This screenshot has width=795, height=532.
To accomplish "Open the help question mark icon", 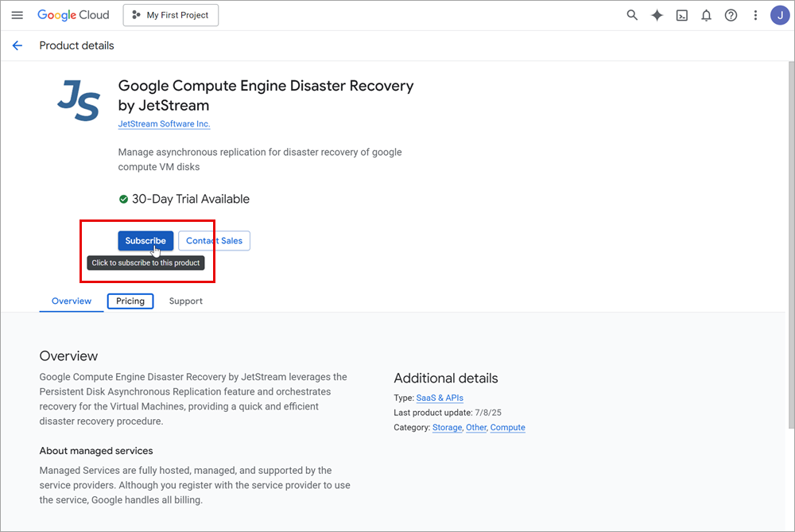I will (x=731, y=15).
